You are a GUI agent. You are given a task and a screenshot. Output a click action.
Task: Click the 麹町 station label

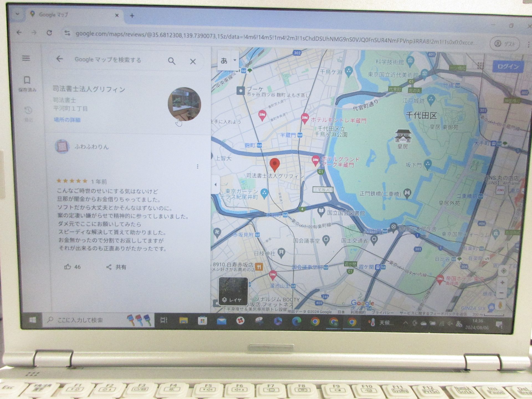click(250, 145)
